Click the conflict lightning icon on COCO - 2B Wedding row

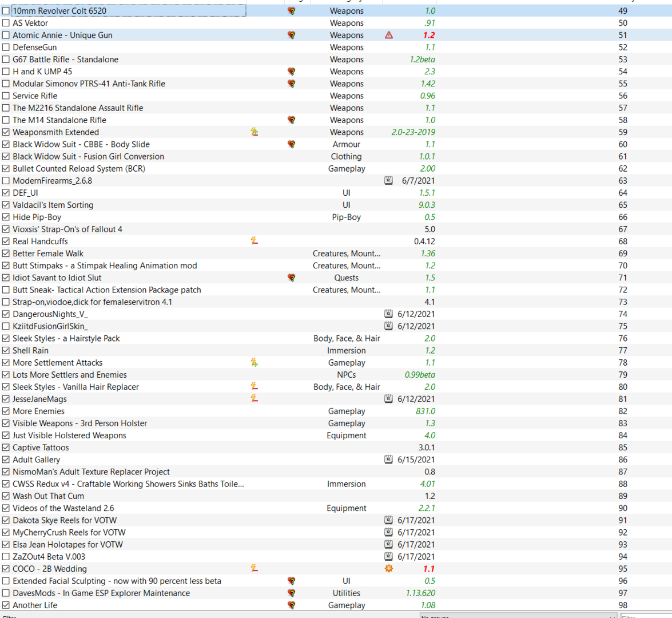(254, 569)
